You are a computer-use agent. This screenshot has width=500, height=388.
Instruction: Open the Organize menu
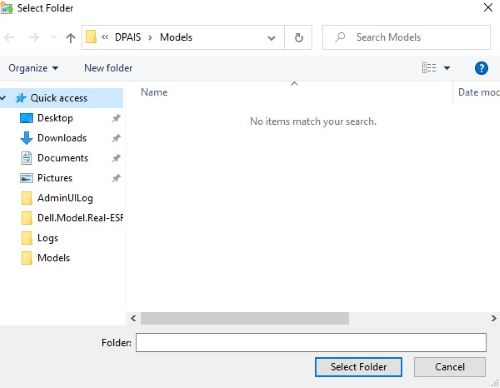click(x=33, y=68)
